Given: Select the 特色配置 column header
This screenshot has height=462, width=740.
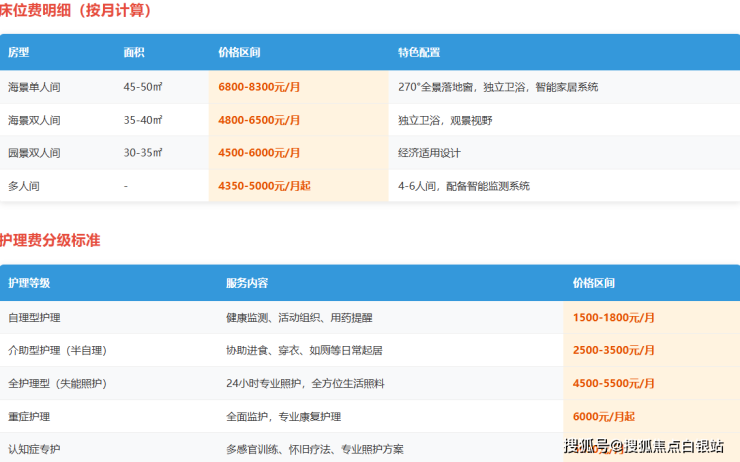Looking at the screenshot, I should coord(418,53).
